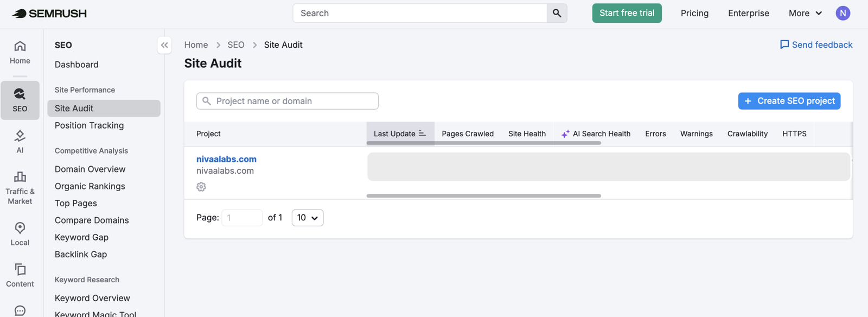Open the Content section
The height and width of the screenshot is (317, 868).
coord(20,275)
